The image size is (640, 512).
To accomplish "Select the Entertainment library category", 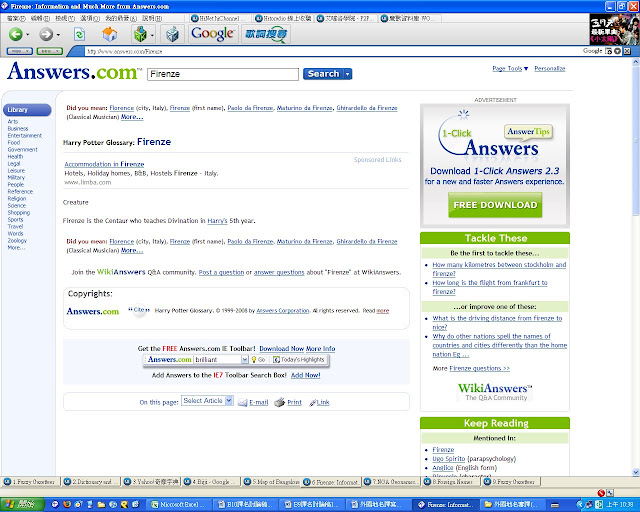I will 24,136.
